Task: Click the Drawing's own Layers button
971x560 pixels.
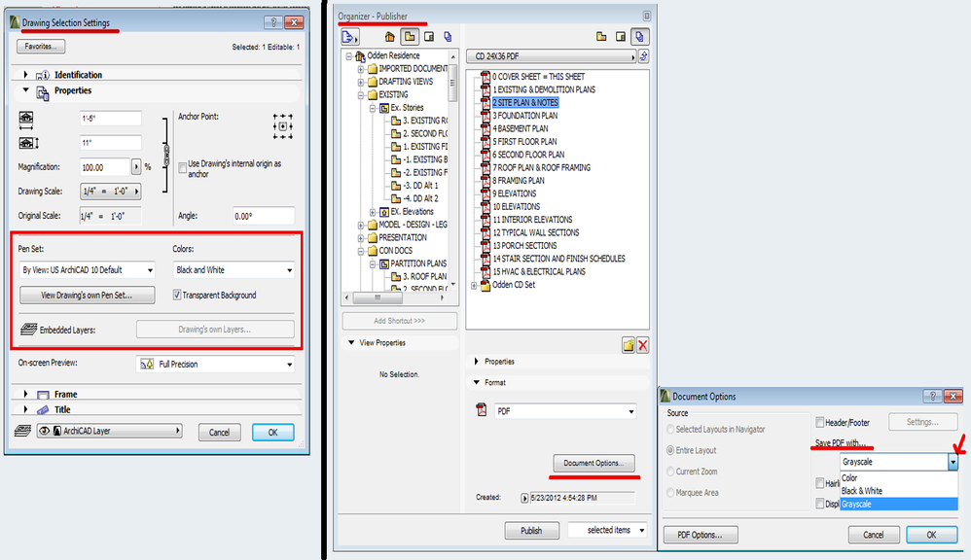Action: click(x=215, y=330)
